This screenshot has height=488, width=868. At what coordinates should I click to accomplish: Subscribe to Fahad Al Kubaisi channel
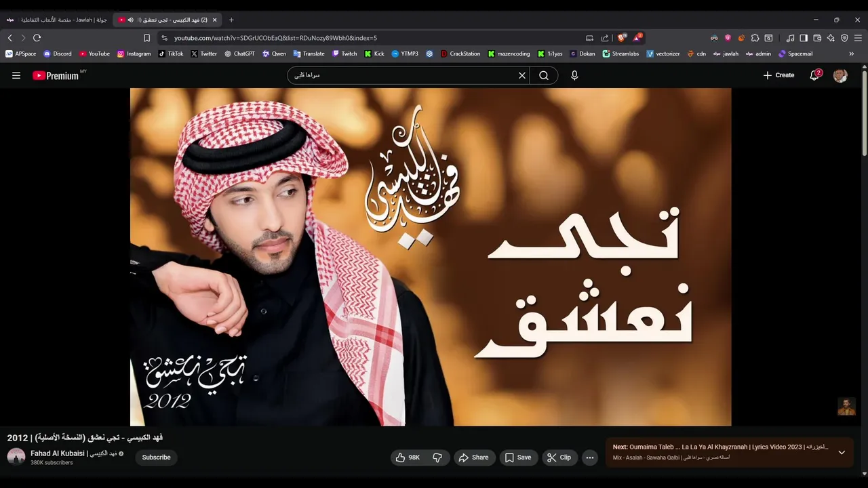(156, 457)
